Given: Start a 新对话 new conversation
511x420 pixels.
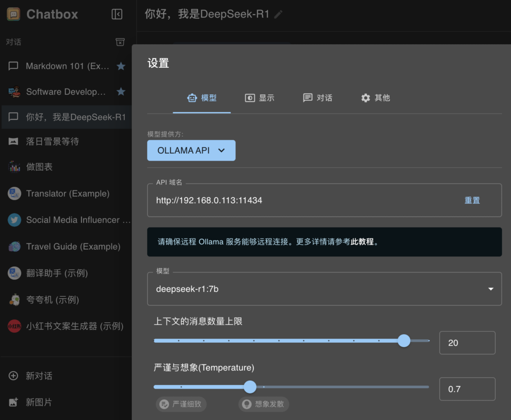Looking at the screenshot, I should pos(66,376).
